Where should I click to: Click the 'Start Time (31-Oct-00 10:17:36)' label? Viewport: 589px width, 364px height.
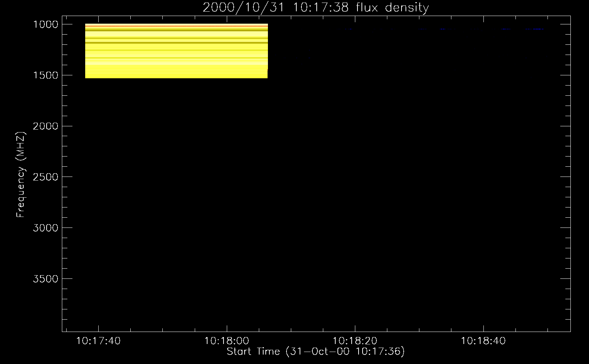coord(316,352)
